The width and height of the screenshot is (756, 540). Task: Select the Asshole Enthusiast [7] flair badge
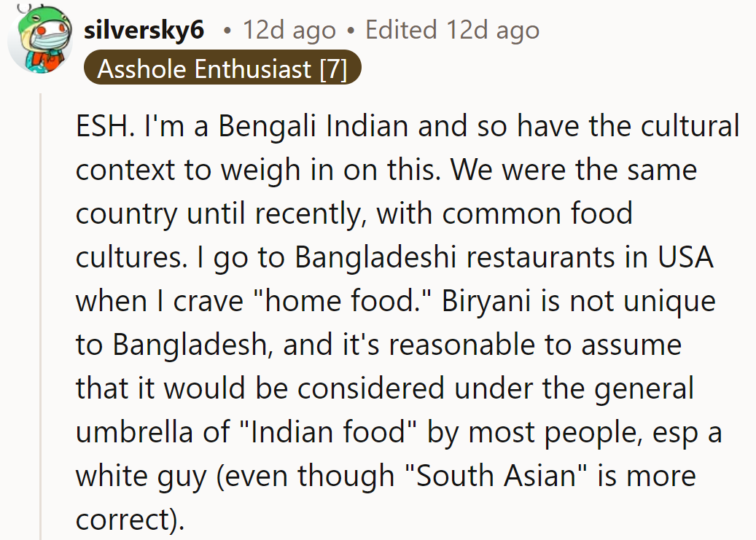point(222,69)
